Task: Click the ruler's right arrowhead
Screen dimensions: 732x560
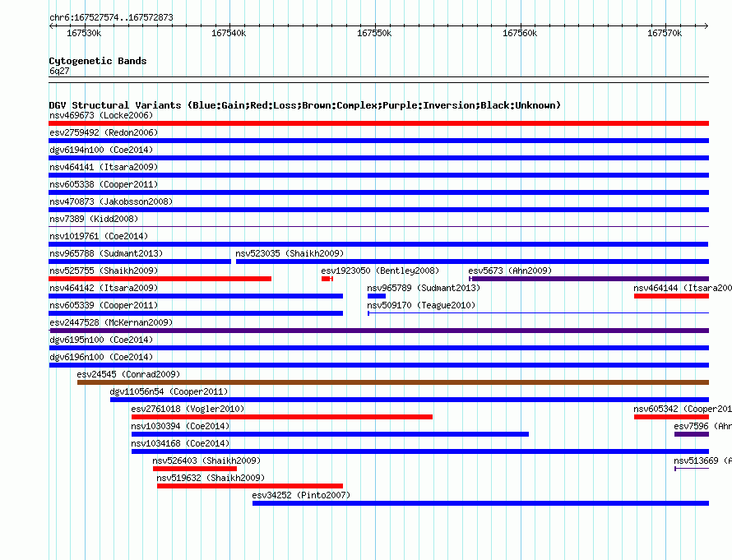Action: click(707, 25)
